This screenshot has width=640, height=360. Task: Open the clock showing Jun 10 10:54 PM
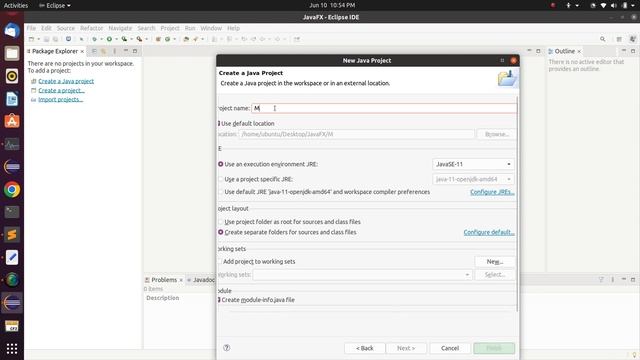(332, 5)
